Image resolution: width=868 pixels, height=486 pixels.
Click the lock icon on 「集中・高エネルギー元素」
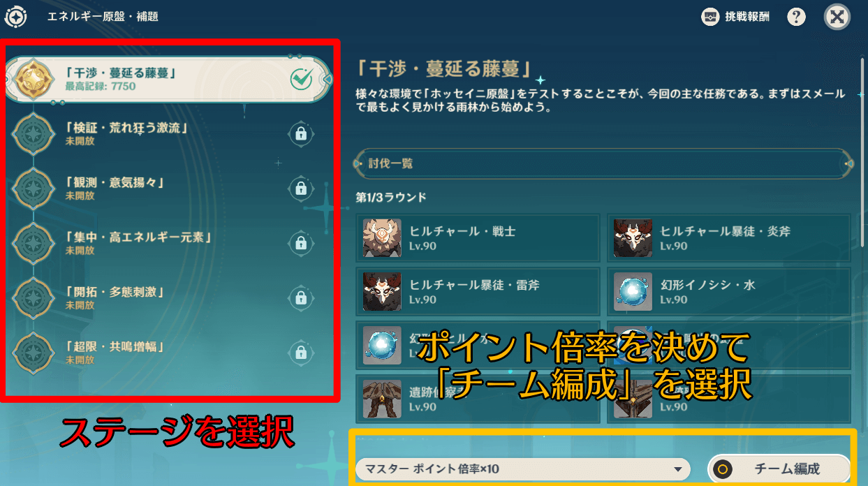[301, 243]
